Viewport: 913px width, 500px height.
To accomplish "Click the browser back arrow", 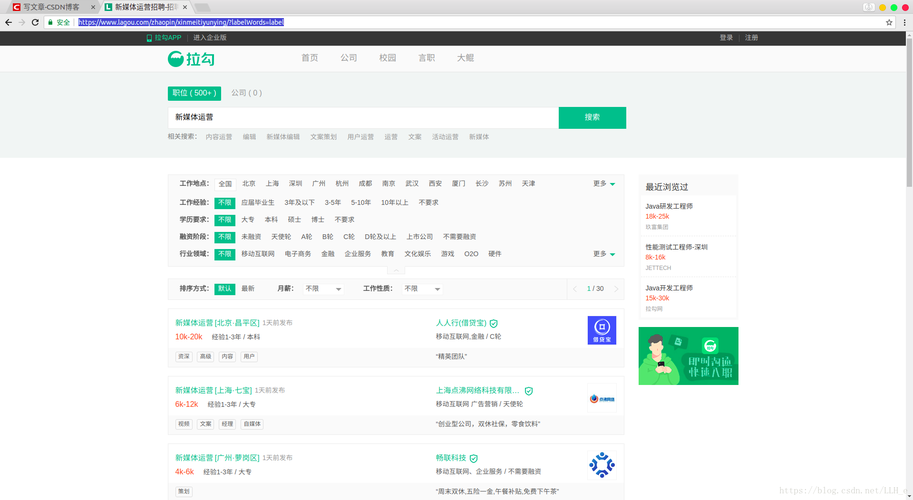I will (x=9, y=22).
